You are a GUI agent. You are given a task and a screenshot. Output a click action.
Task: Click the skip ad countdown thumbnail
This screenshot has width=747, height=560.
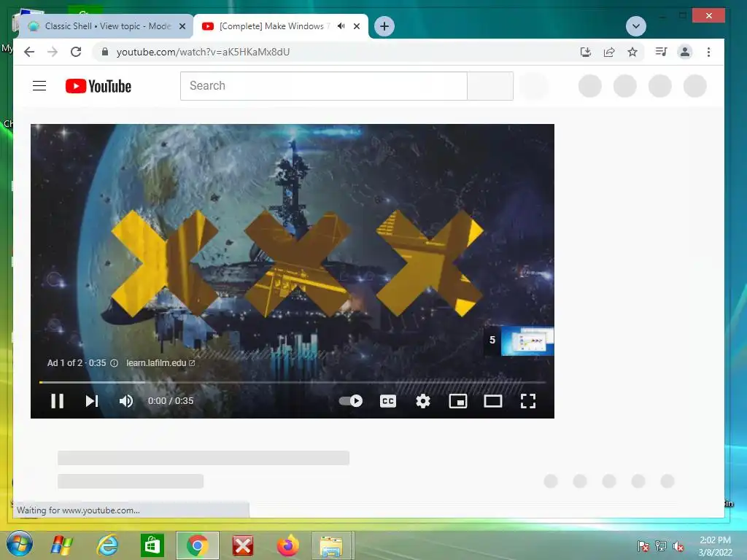point(519,341)
